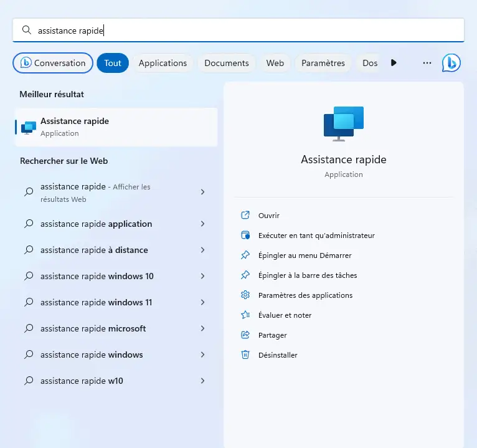Click Assistance rapide icon in best result
The height and width of the screenshot is (448, 477).
tap(28, 128)
